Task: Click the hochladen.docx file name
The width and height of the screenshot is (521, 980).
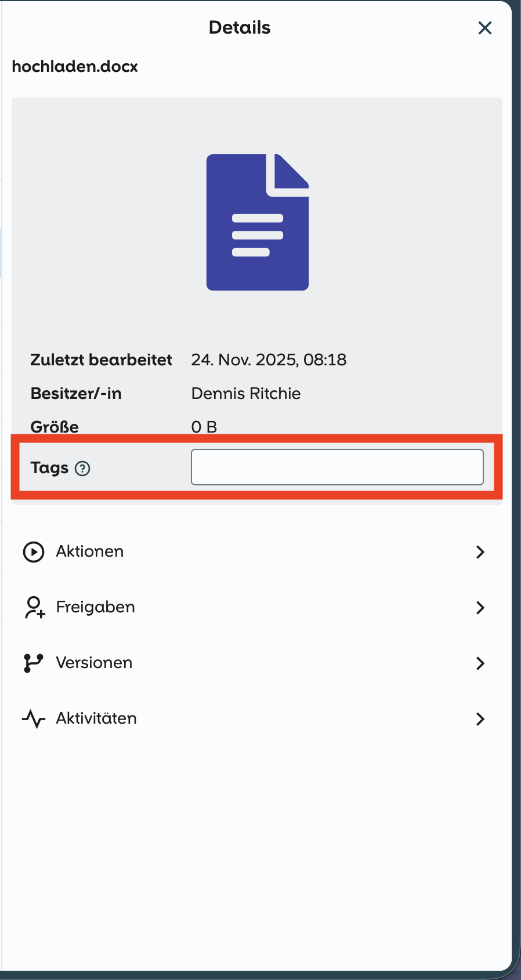Action: (75, 67)
